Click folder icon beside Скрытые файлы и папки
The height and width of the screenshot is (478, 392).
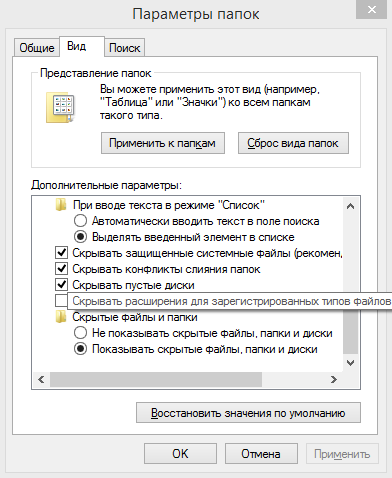click(61, 317)
